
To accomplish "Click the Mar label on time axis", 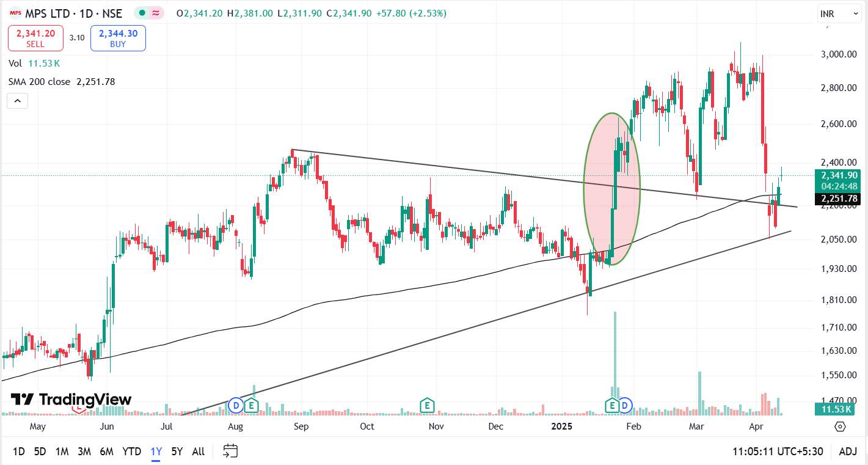I will 696,427.
